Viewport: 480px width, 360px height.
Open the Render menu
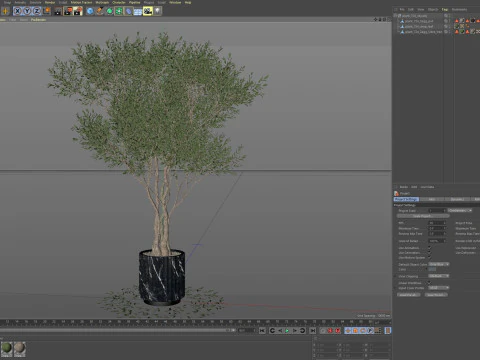tap(50, 2)
